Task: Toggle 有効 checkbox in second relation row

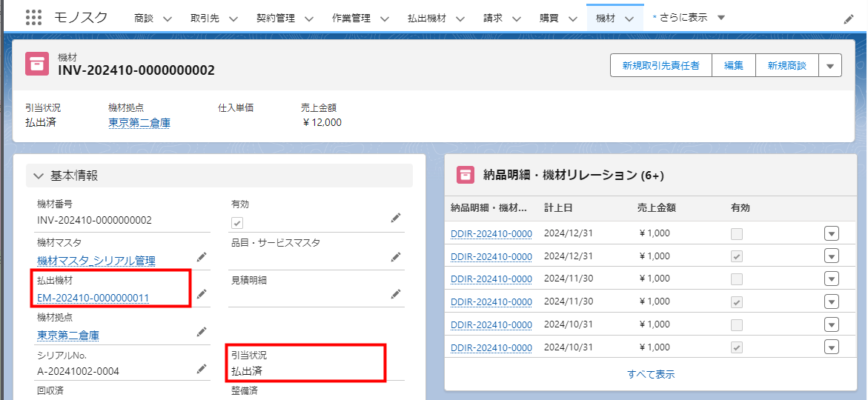Action: (736, 256)
